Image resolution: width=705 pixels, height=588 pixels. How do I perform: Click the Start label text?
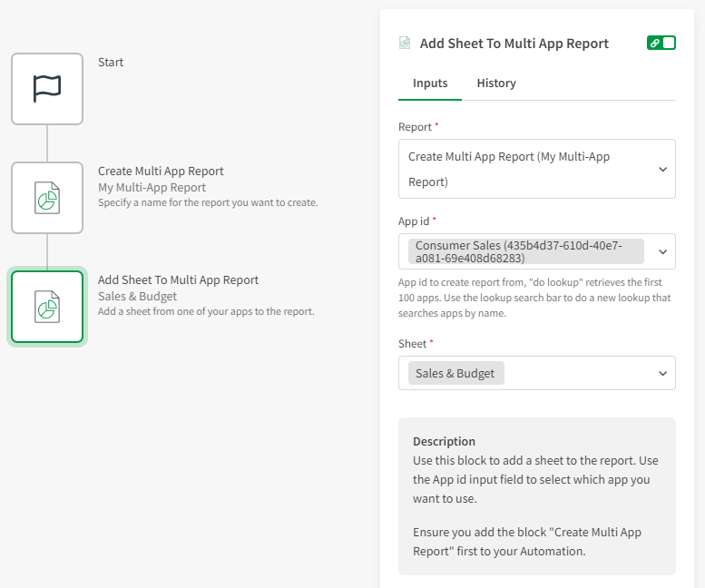(111, 62)
